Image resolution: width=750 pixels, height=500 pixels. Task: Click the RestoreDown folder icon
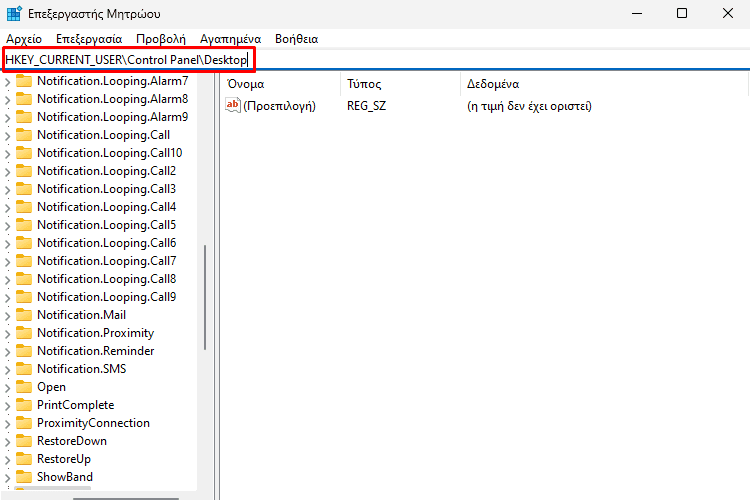click(x=24, y=441)
